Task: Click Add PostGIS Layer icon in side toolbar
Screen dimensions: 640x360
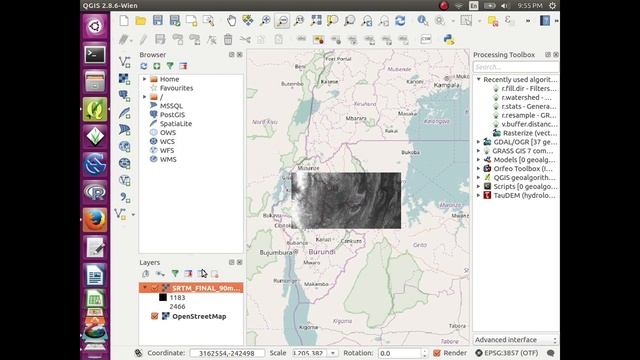Action: pyautogui.click(x=124, y=96)
